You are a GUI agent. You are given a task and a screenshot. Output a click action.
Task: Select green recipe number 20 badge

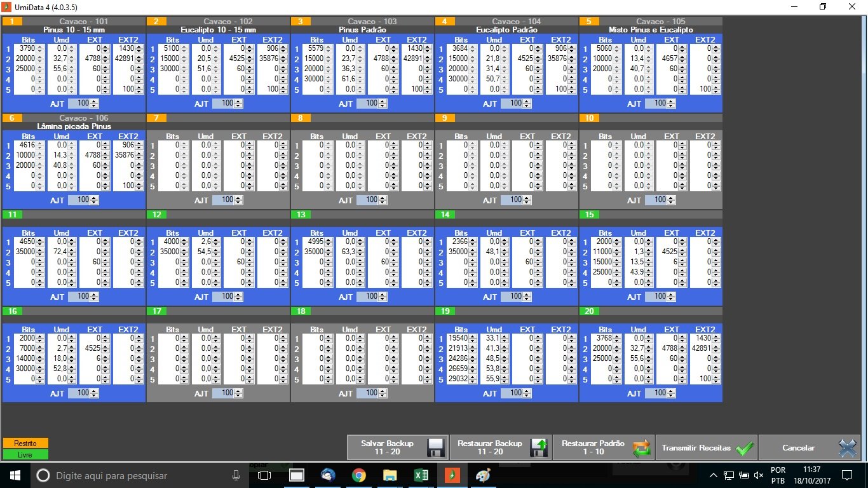(590, 311)
